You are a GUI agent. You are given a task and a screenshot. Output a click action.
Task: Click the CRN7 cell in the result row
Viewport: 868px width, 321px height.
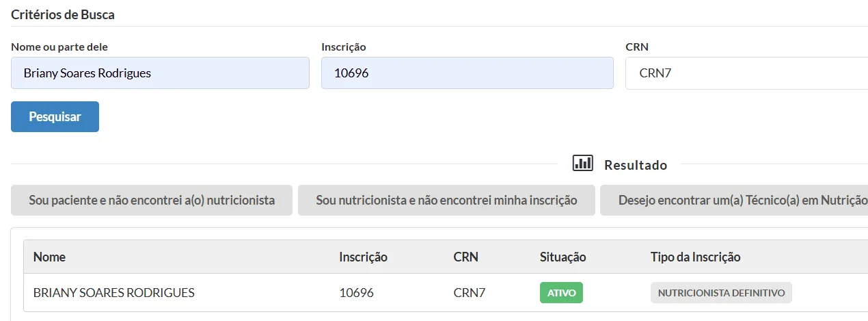[469, 293]
